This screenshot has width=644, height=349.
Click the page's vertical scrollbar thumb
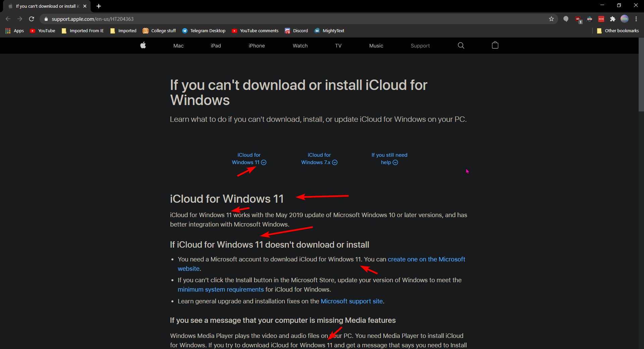click(x=641, y=74)
